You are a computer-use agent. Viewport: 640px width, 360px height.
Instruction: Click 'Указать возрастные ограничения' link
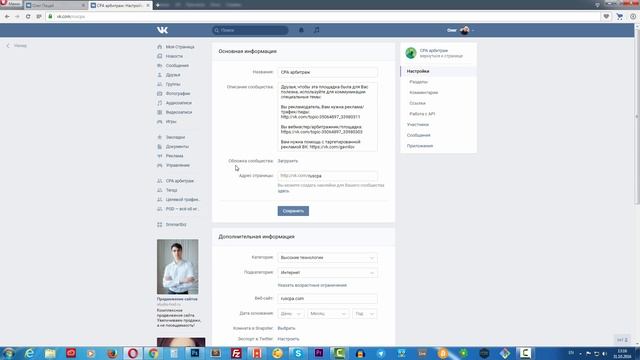click(312, 285)
